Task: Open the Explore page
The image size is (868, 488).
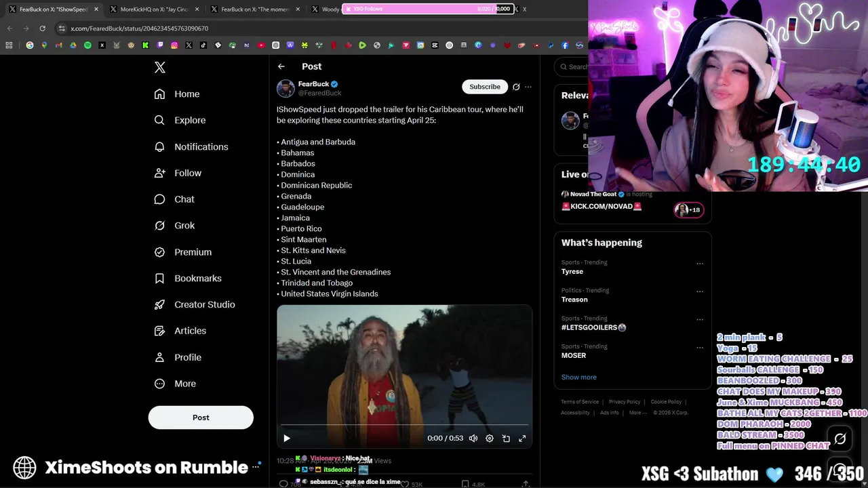Action: point(180,120)
